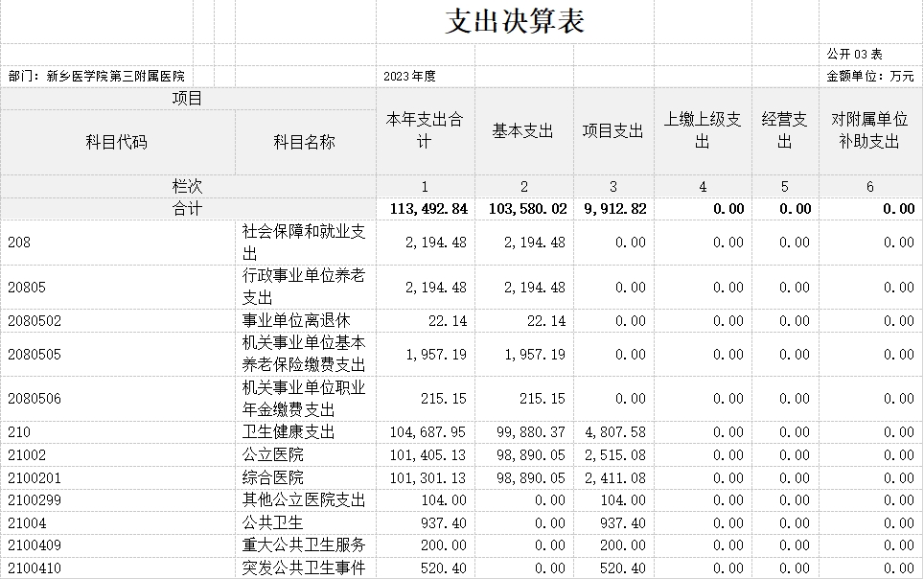Screen dimensions: 924x579
Task: Select total value 113,492.84
Action: pos(429,209)
